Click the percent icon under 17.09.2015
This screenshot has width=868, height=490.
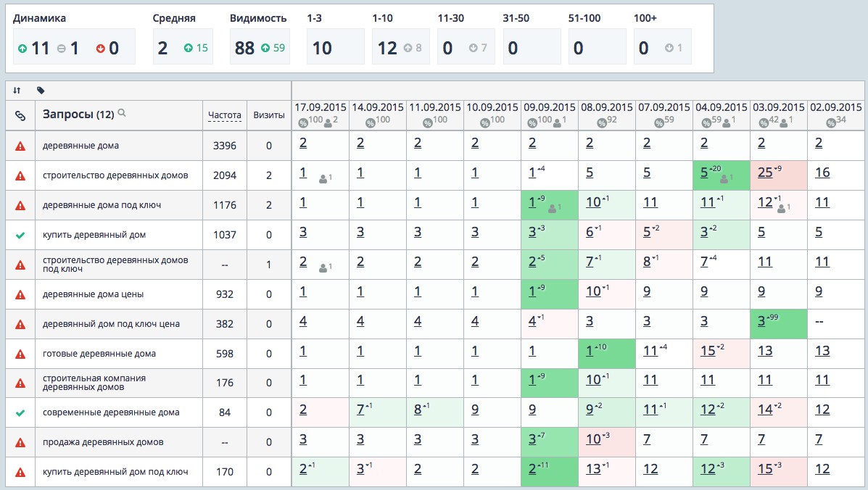304,121
